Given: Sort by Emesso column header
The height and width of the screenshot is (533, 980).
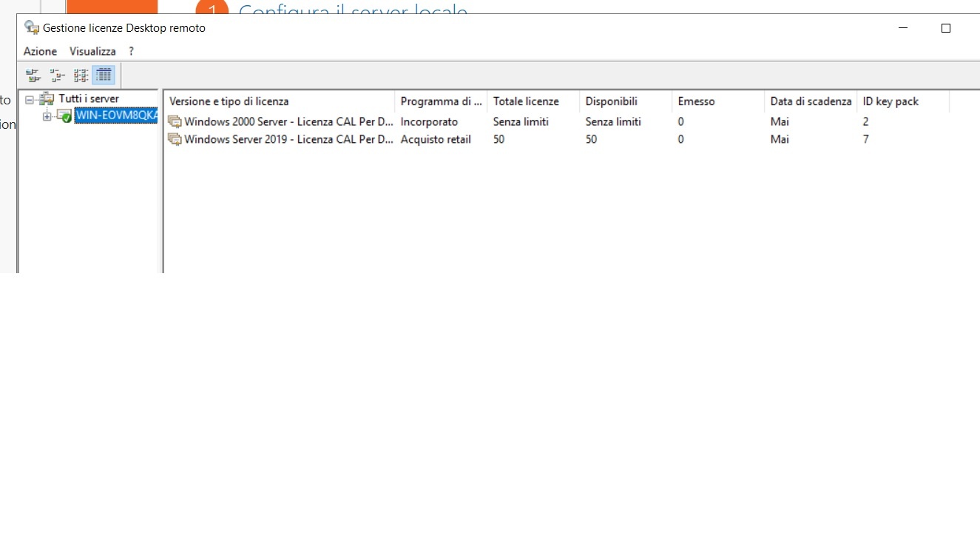Looking at the screenshot, I should click(718, 101).
